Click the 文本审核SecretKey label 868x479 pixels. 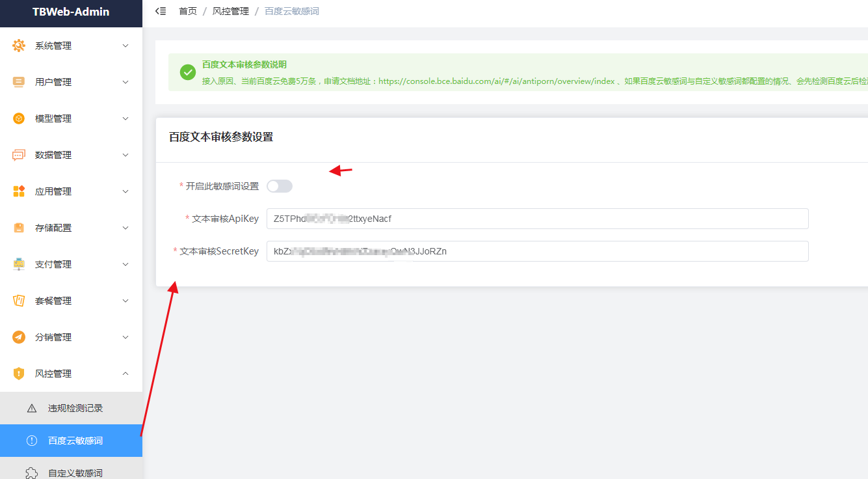click(219, 251)
